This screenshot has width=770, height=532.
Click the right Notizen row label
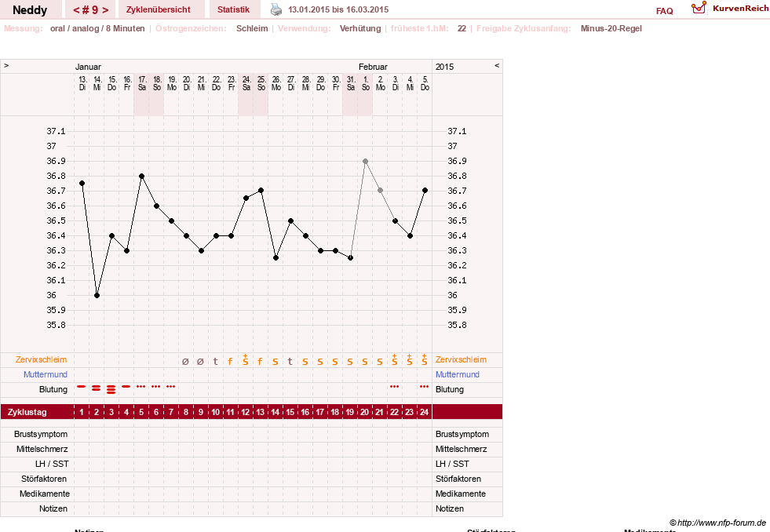[x=449, y=509]
